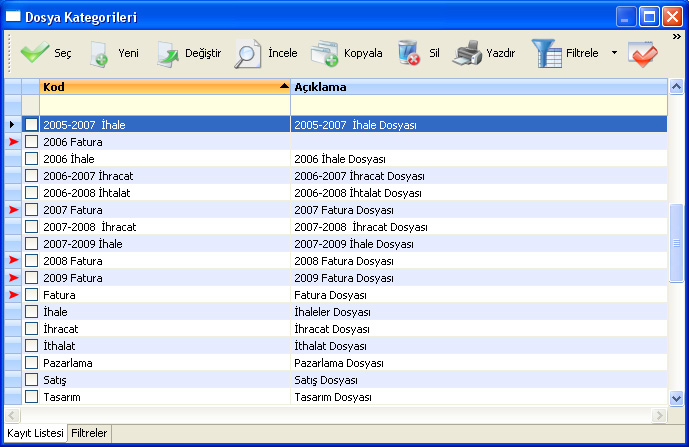Switch to the Filtreler tab

tap(89, 433)
